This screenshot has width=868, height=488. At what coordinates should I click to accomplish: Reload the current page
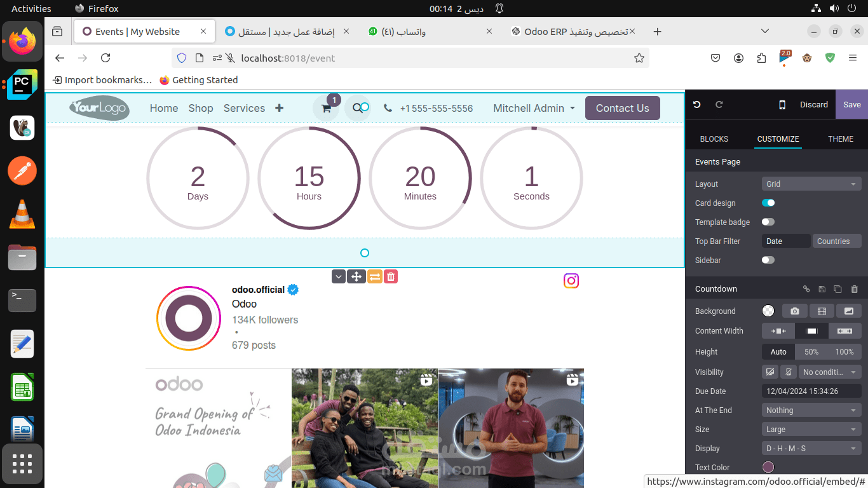coord(105,58)
